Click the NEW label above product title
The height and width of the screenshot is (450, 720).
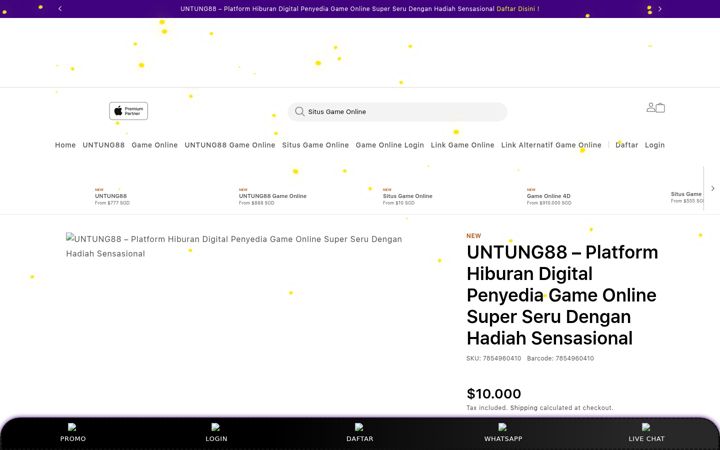coord(473,236)
